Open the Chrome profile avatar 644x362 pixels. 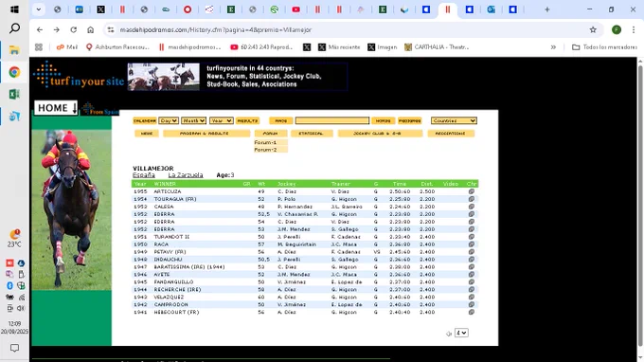click(617, 29)
